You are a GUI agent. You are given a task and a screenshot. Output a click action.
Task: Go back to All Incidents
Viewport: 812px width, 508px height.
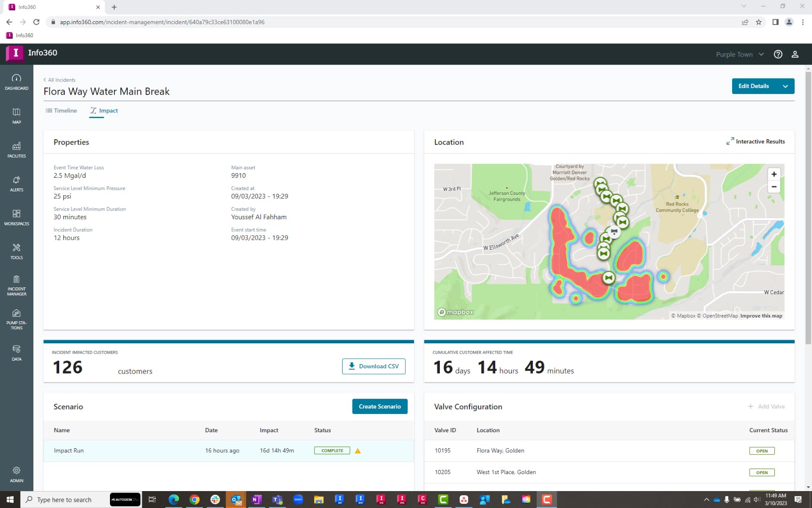click(60, 80)
